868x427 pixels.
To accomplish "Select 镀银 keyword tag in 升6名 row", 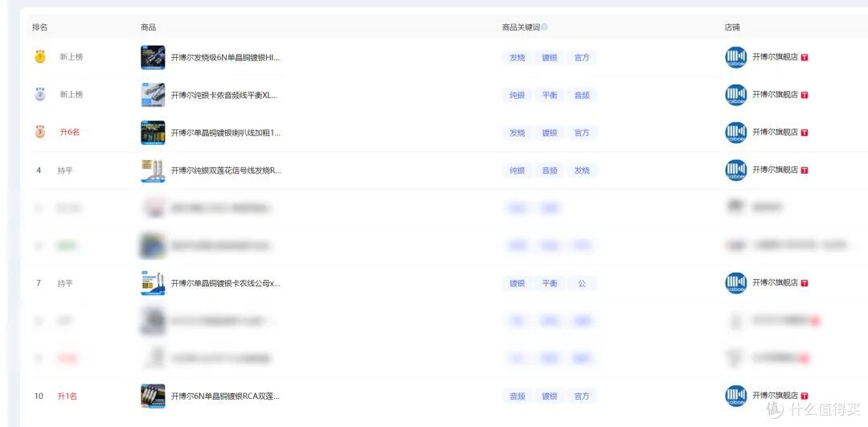I will coord(549,133).
